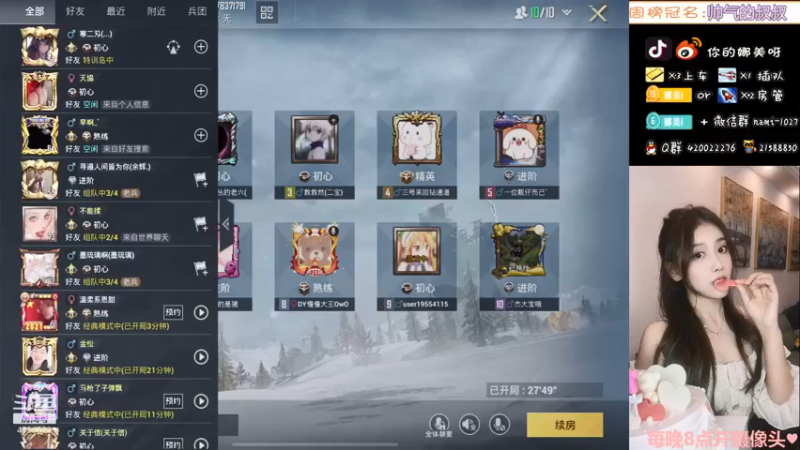This screenshot has width=800, height=450.
Task: Switch to the 全部 tab
Action: pos(35,11)
